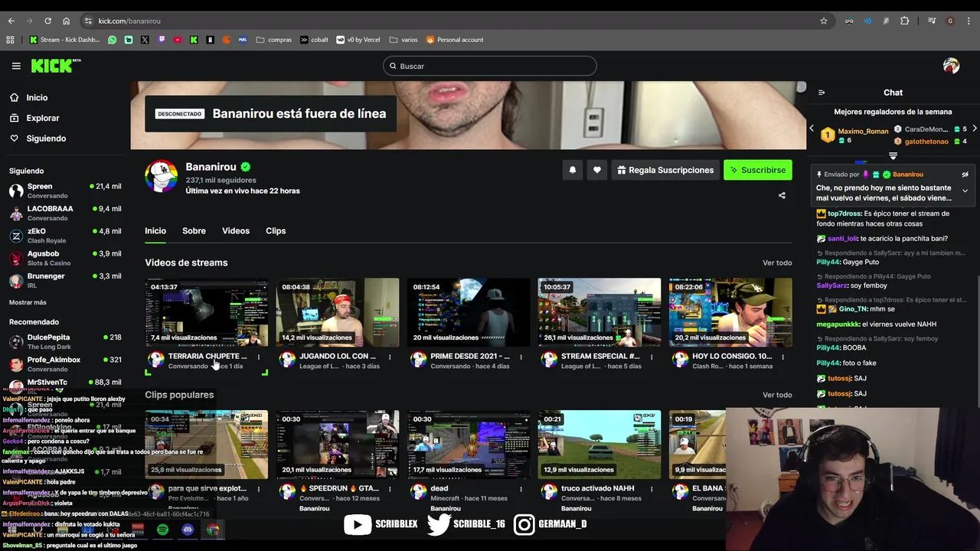The image size is (980, 551).
Task: Open Chrome three-dot menu
Action: 968,21
